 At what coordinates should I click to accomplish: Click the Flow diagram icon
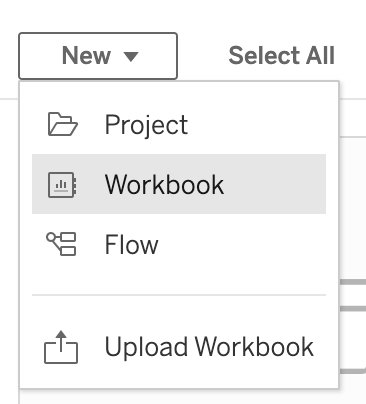coord(61,244)
